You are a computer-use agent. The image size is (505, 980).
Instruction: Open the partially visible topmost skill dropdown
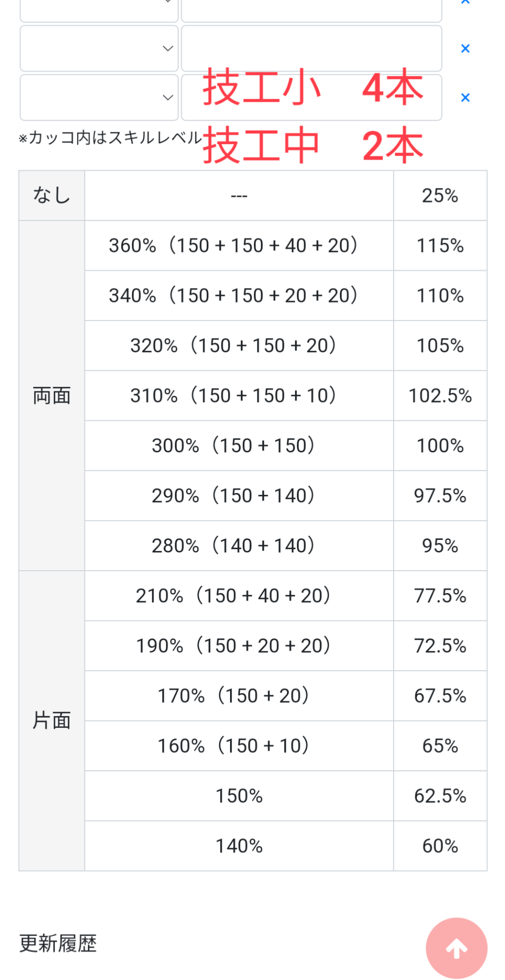99,10
